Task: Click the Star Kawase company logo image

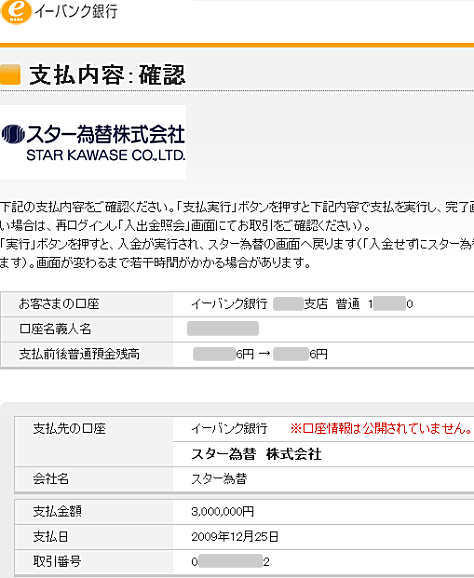Action: (x=93, y=143)
